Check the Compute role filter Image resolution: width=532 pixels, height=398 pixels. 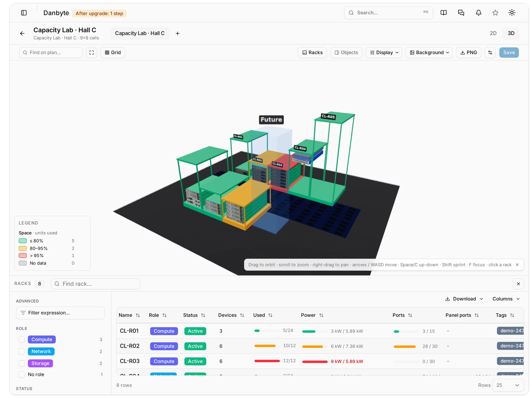pos(21,339)
